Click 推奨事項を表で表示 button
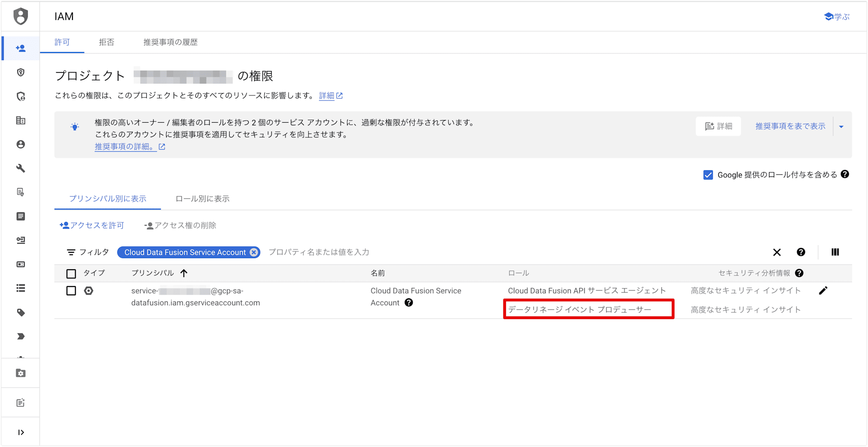The image size is (868, 447). [790, 126]
